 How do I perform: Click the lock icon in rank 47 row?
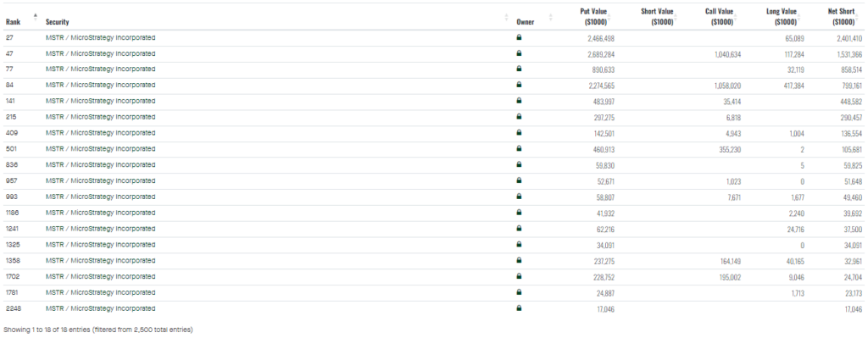519,53
